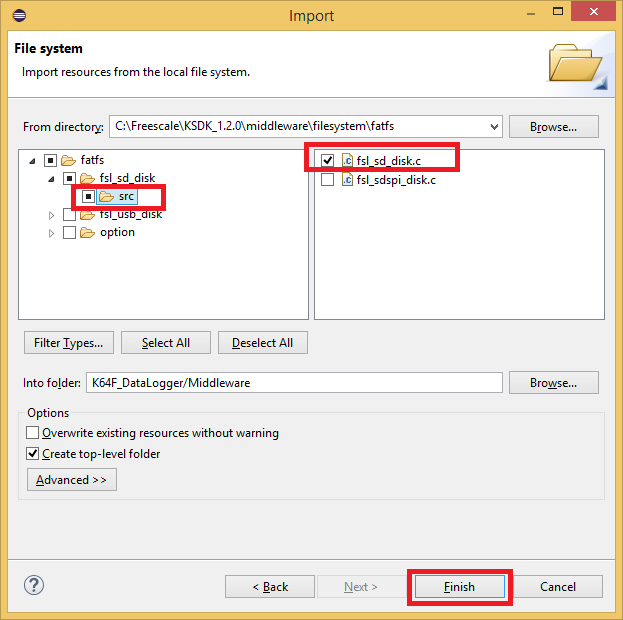
Task: Click the fsl_sd_disk.c file icon
Action: 347,160
